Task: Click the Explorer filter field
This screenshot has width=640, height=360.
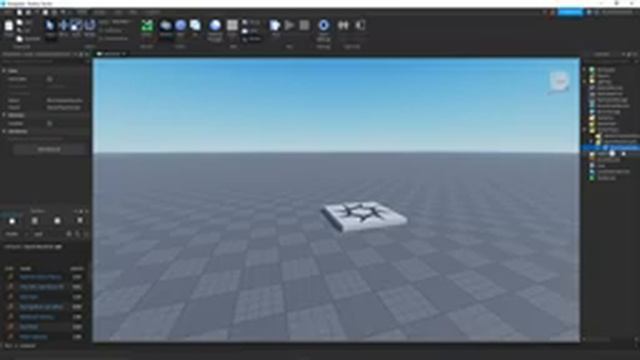Action: pyautogui.click(x=610, y=61)
